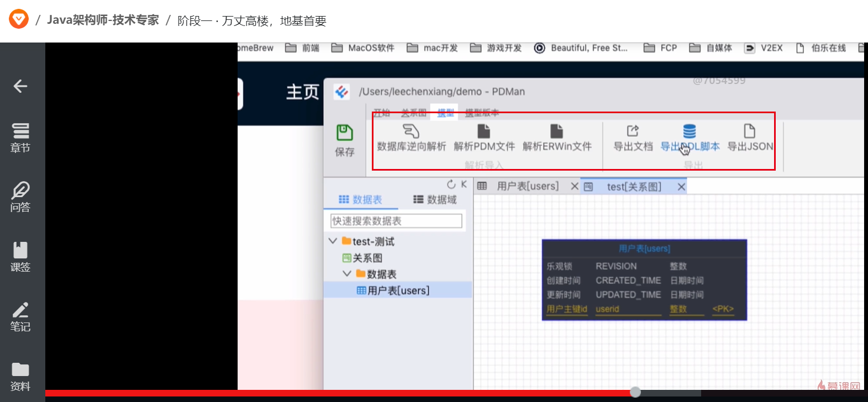
Task: Click 创建时间 label in users entity
Action: [x=564, y=281]
